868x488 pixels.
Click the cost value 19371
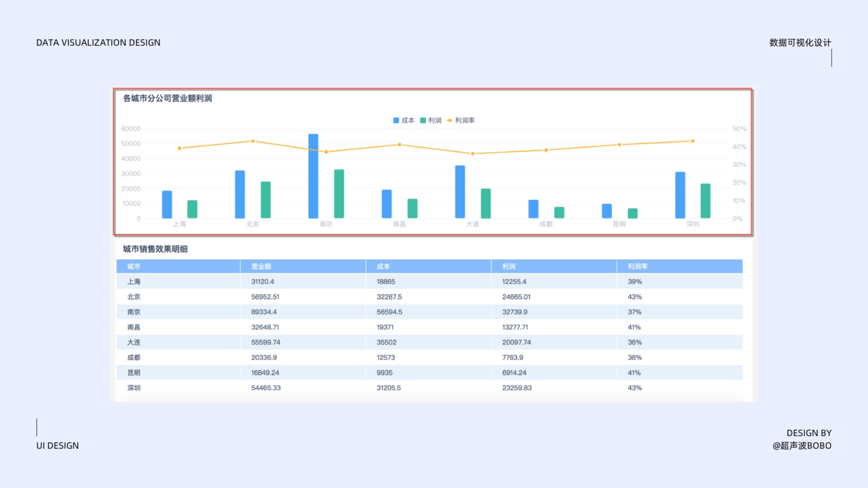(385, 327)
